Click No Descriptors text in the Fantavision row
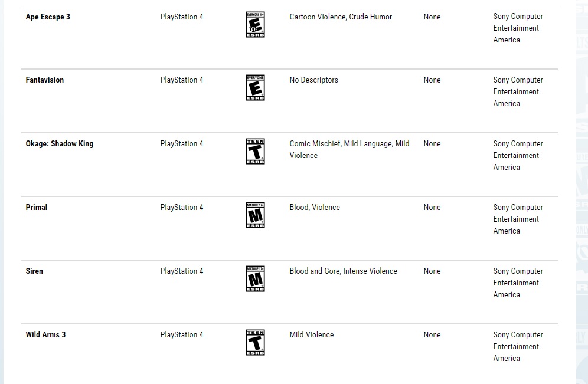Viewport: 588px width, 384px height. coord(313,80)
